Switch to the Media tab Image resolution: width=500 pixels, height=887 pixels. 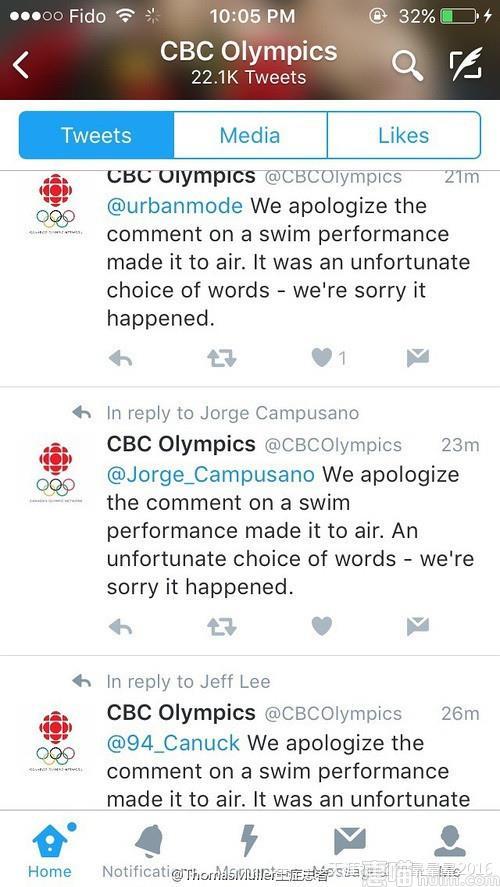pos(250,135)
